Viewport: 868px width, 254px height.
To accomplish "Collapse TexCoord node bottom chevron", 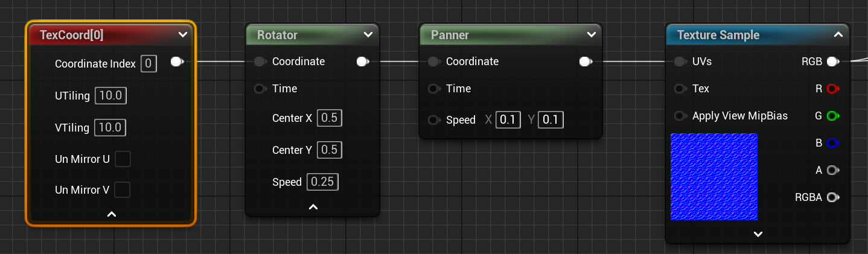I will coord(112,214).
